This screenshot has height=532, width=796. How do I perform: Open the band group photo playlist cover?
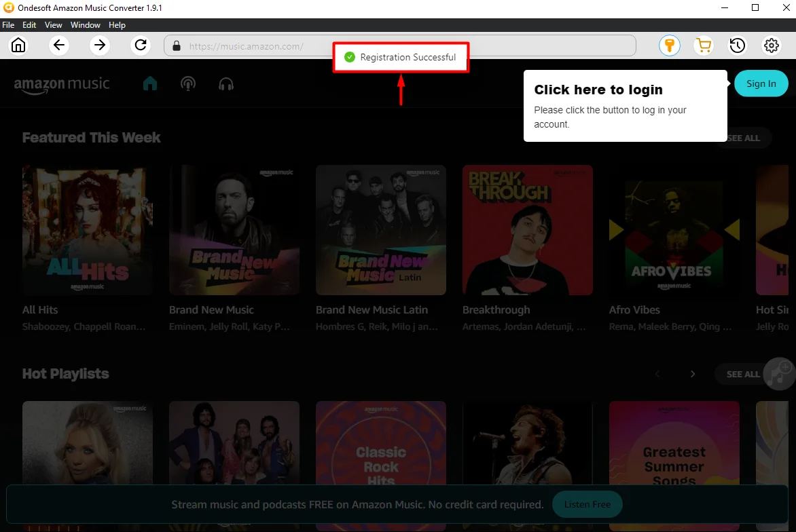click(x=234, y=442)
